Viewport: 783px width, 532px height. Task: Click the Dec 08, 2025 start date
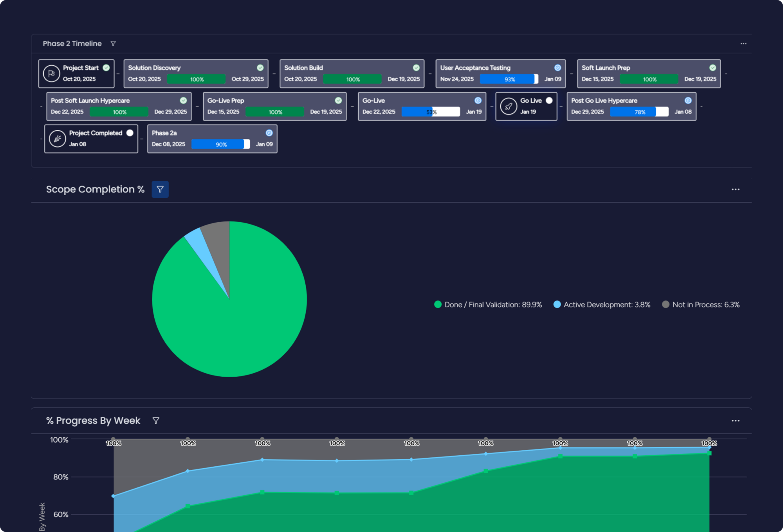point(168,144)
